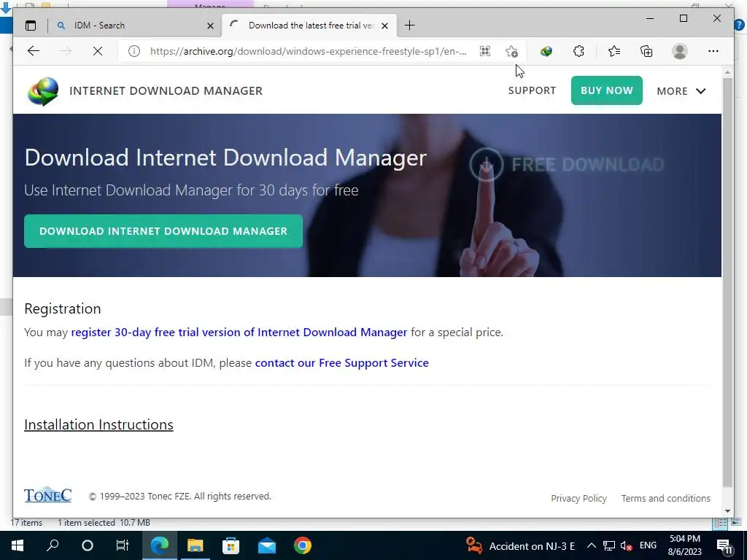
Task: Open Microsoft Store on taskbar
Action: click(231, 545)
